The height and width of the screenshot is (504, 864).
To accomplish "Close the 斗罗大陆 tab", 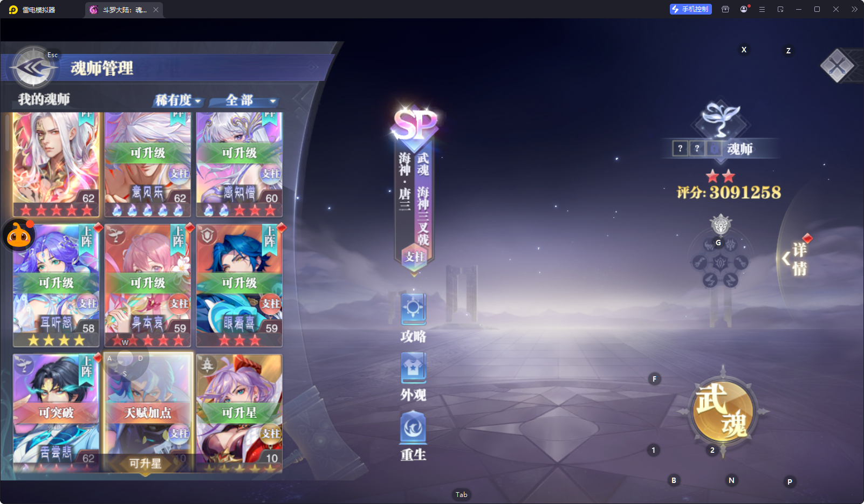I will (x=156, y=10).
